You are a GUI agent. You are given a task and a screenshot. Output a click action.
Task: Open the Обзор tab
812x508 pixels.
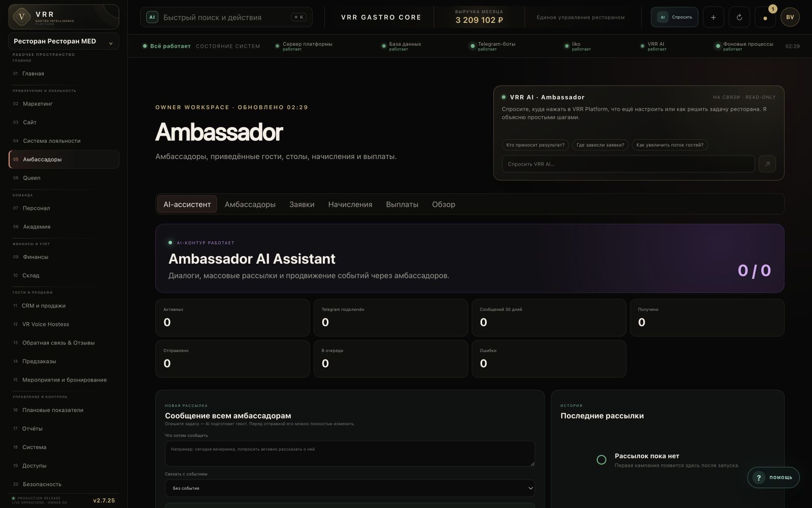click(444, 204)
